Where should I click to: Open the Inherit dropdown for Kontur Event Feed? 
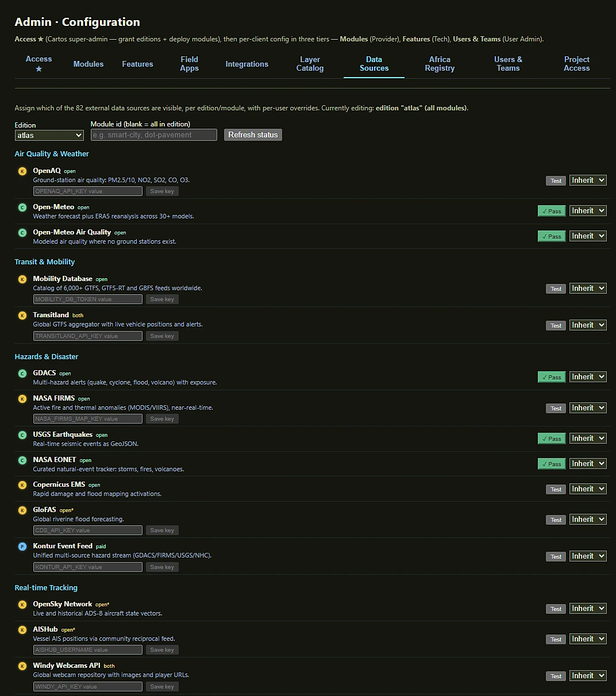[x=588, y=556]
